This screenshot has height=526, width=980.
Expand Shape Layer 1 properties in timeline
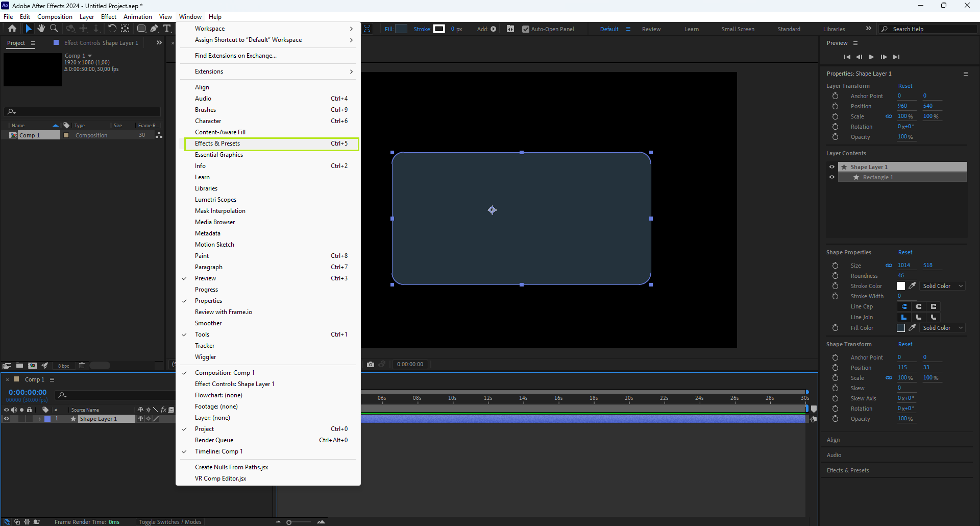(39, 419)
